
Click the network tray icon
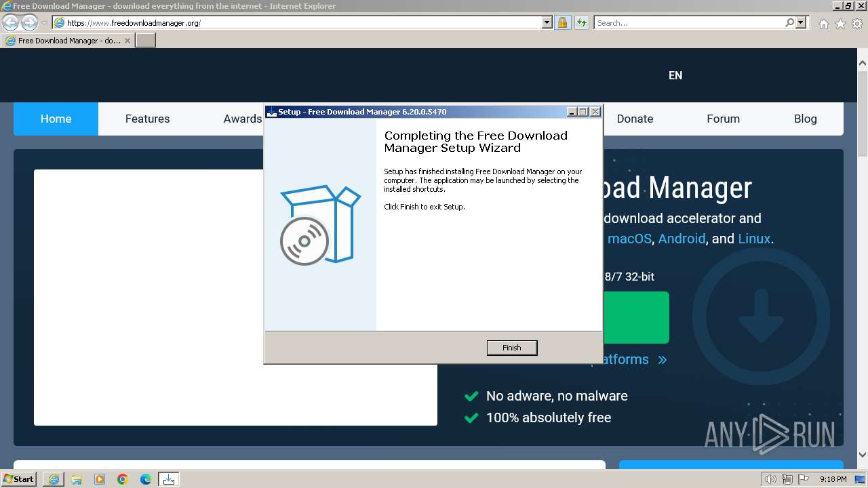(x=787, y=479)
